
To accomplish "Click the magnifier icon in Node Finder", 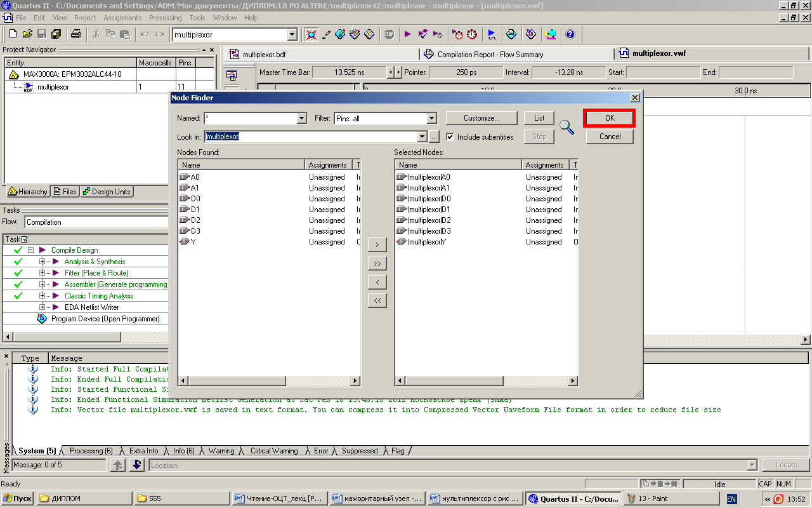I will pos(566,127).
